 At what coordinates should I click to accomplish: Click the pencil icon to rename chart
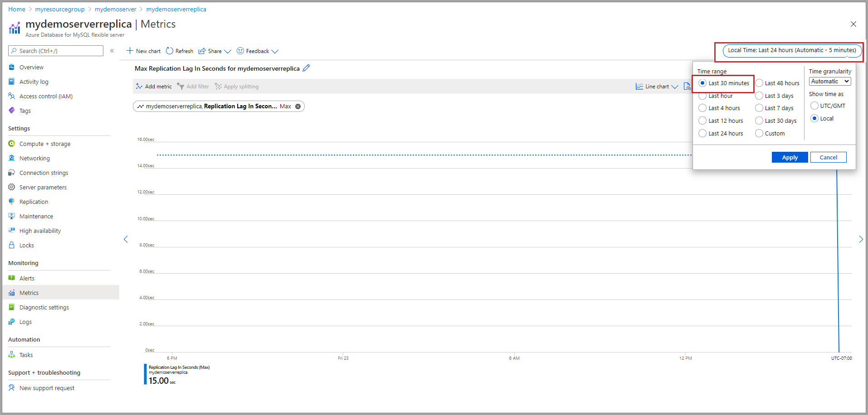click(307, 68)
